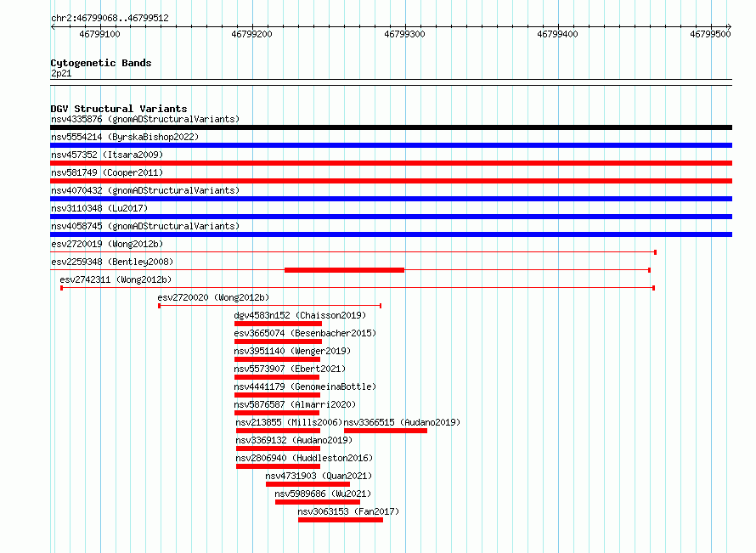Select the nsv3369132 (Audano2019) label
This screenshot has width=756, height=553.
click(x=294, y=440)
